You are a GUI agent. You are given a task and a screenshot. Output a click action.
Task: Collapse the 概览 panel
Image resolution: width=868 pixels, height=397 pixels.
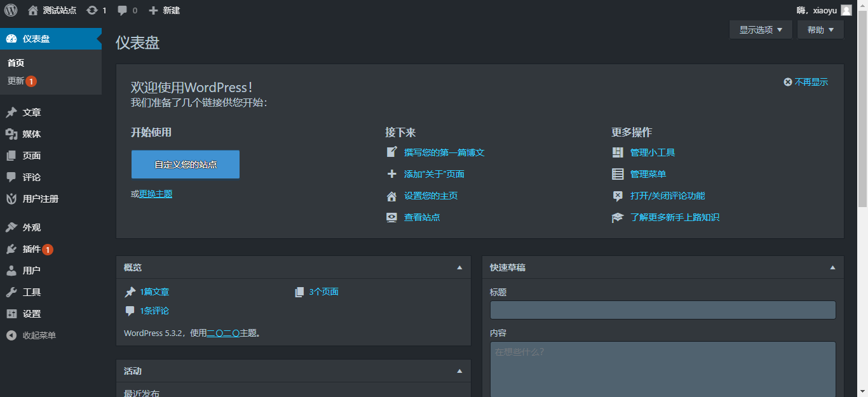point(459,267)
